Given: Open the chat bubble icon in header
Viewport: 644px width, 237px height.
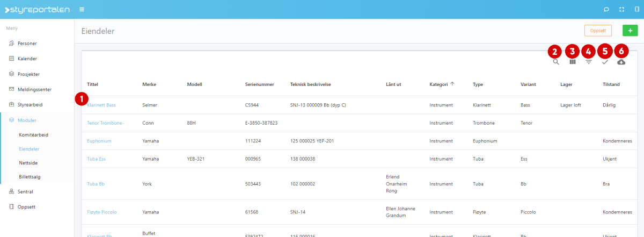Looking at the screenshot, I should [x=606, y=9].
